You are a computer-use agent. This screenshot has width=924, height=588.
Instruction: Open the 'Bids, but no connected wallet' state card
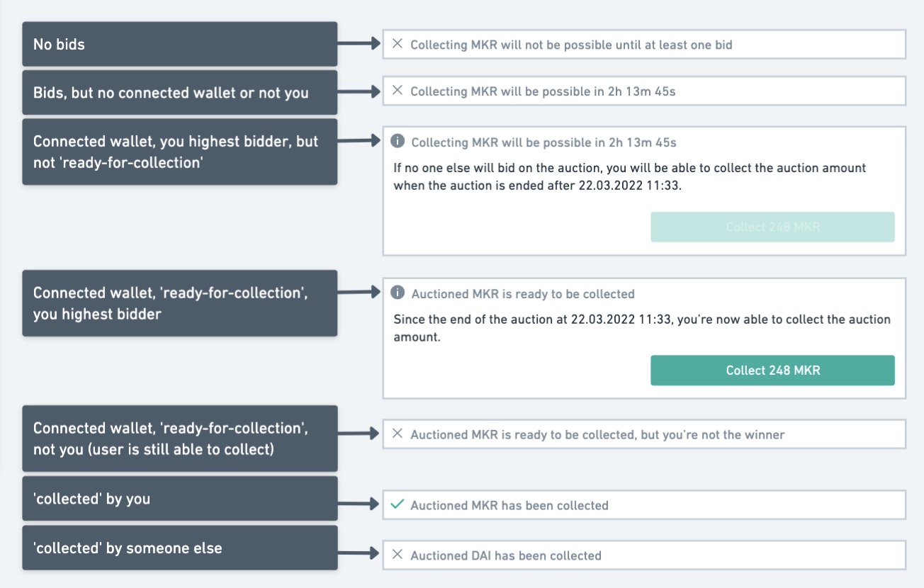[179, 91]
